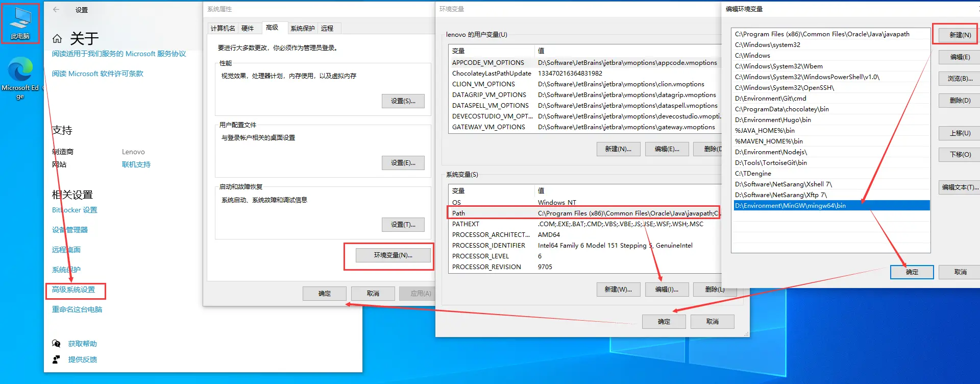Click 新建(N)... under user variables
The width and height of the screenshot is (980, 384).
tap(618, 149)
